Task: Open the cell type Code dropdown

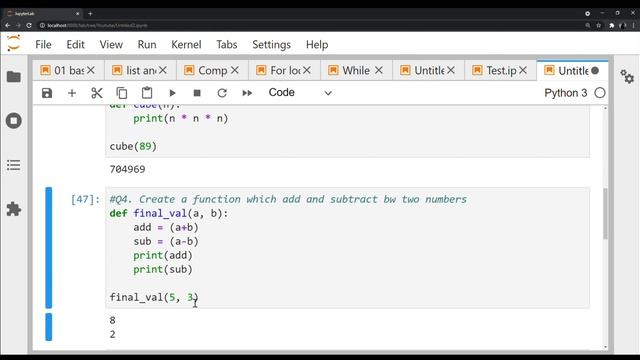Action: (300, 93)
